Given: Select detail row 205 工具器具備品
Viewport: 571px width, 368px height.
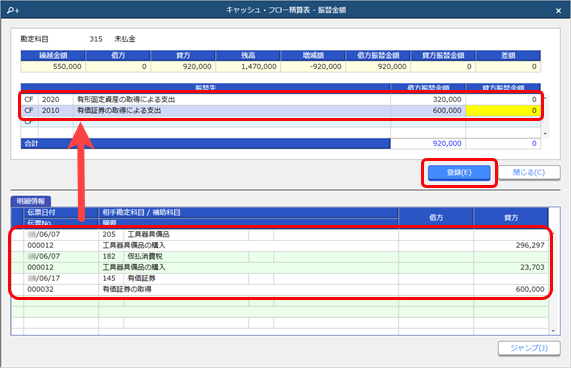Looking at the screenshot, I should tap(280, 234).
